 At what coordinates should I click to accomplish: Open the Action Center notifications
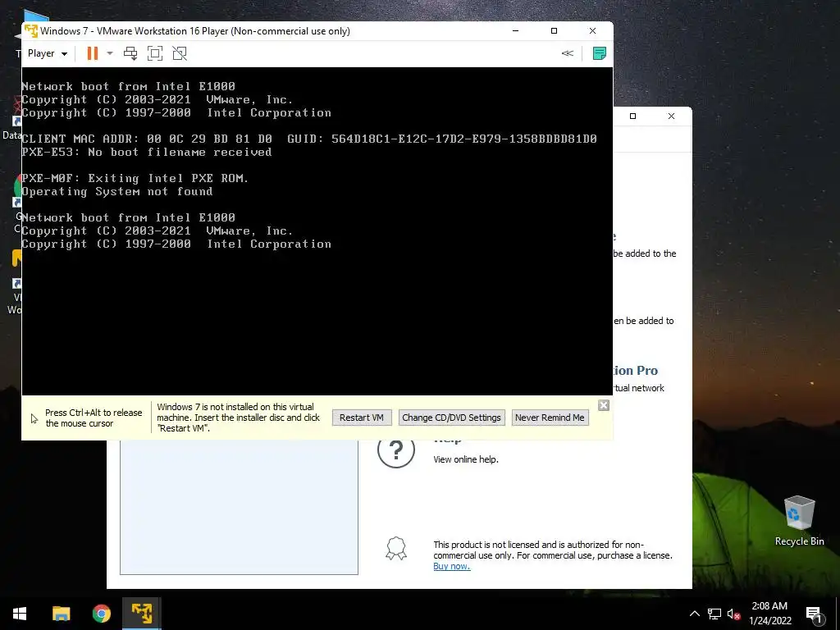click(x=815, y=614)
